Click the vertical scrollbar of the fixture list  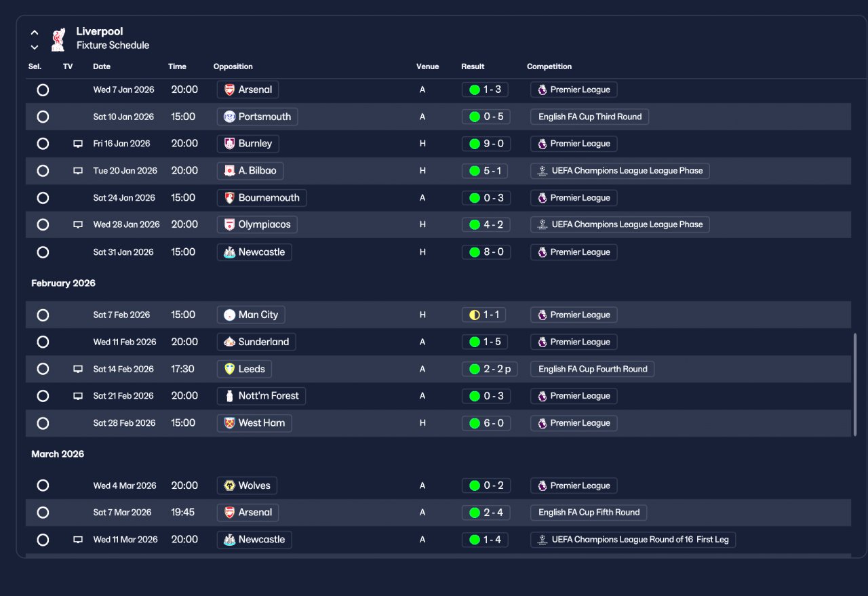click(x=854, y=384)
